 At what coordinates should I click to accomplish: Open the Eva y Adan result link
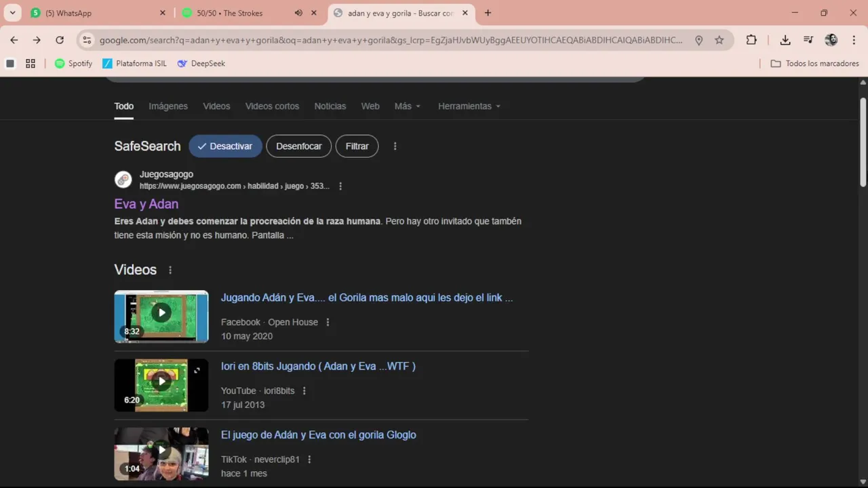tap(146, 204)
